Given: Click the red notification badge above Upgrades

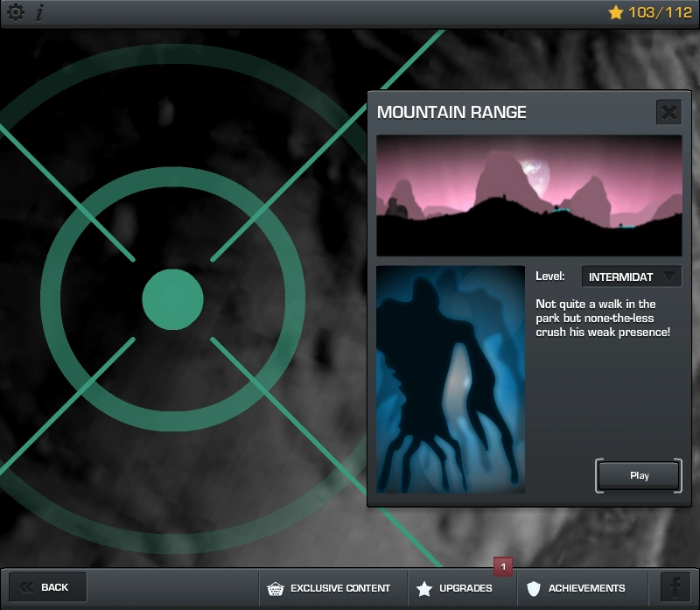Looking at the screenshot, I should [503, 567].
